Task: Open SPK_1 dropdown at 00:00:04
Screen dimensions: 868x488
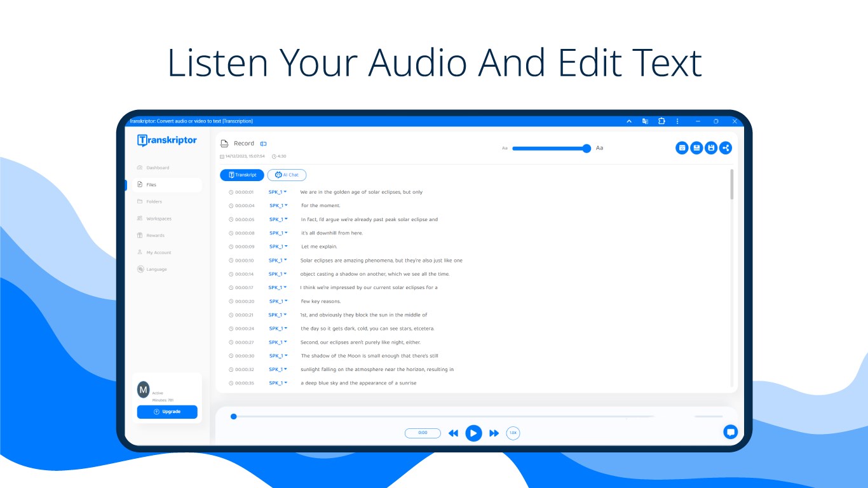Action: point(278,205)
